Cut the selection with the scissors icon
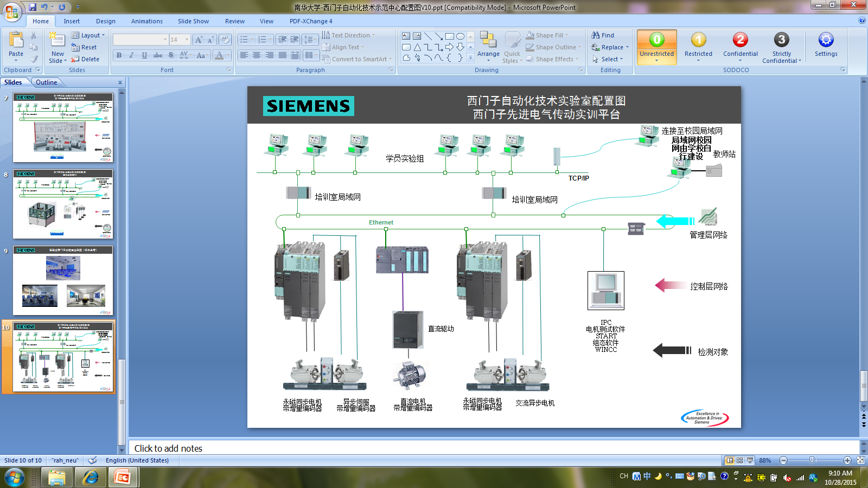This screenshot has height=488, width=868. [34, 35]
